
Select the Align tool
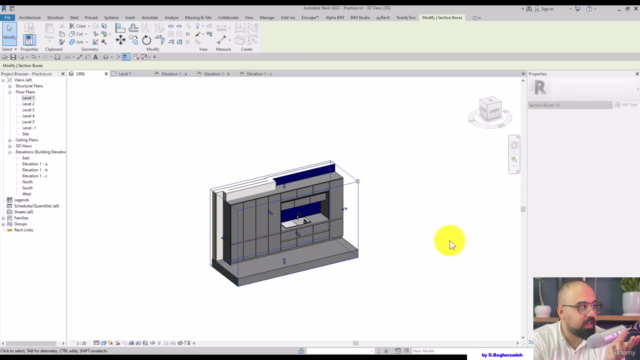[x=120, y=28]
